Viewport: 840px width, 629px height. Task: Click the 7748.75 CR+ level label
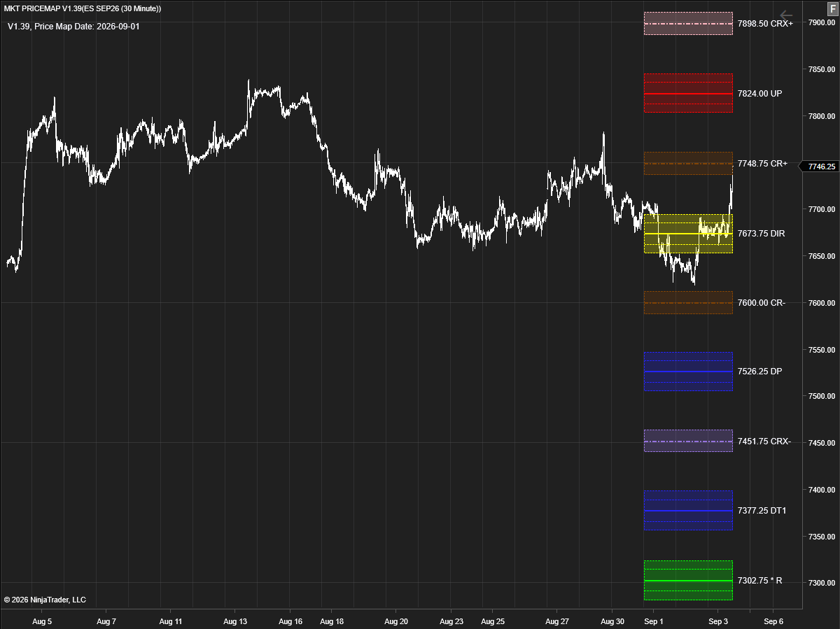763,164
